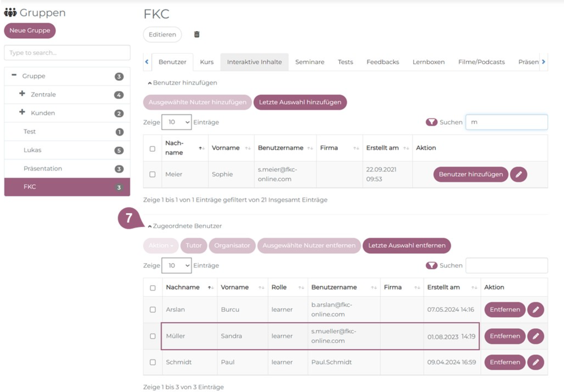Click the Type to search field

pyautogui.click(x=67, y=53)
